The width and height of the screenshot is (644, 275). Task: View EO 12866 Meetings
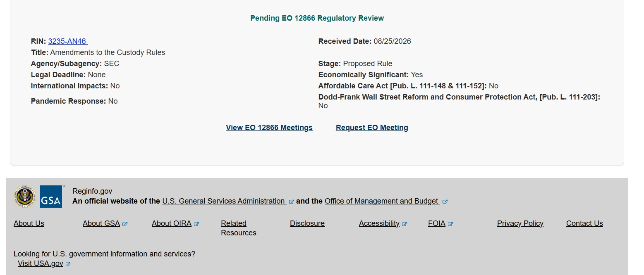[269, 128]
